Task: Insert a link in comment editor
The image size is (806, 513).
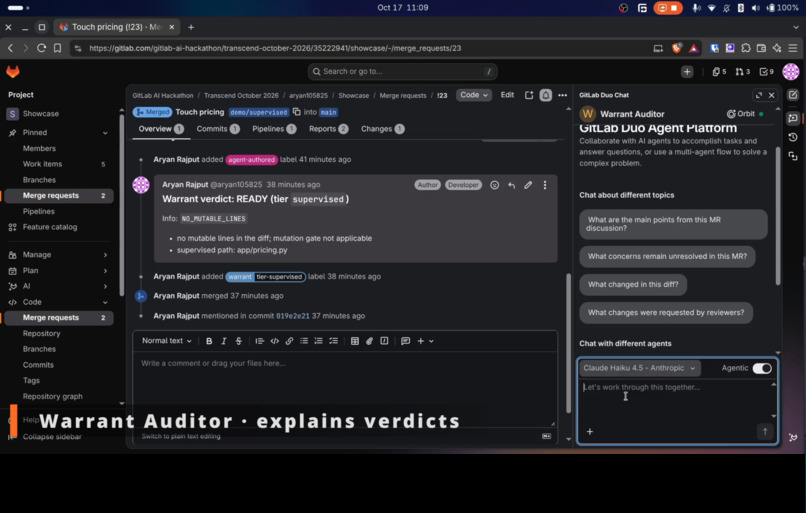Action: [x=289, y=341]
